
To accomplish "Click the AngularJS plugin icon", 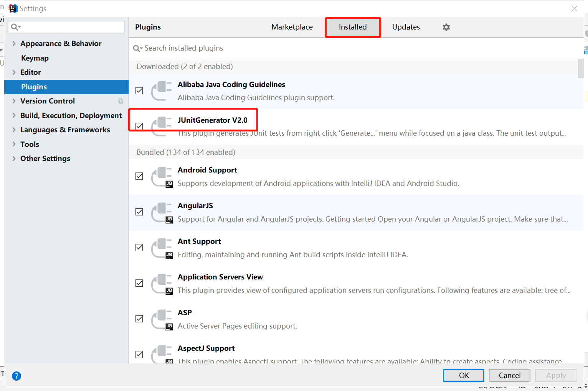I will pyautogui.click(x=162, y=212).
